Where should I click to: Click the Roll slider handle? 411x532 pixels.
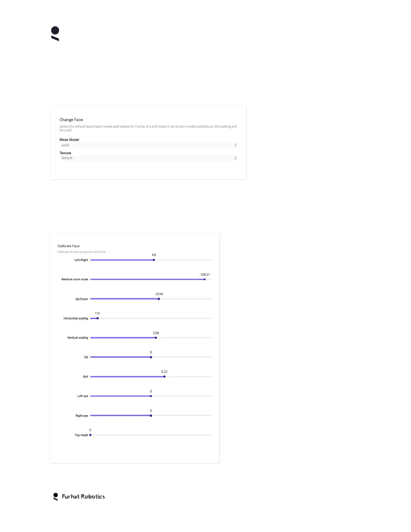tap(164, 377)
